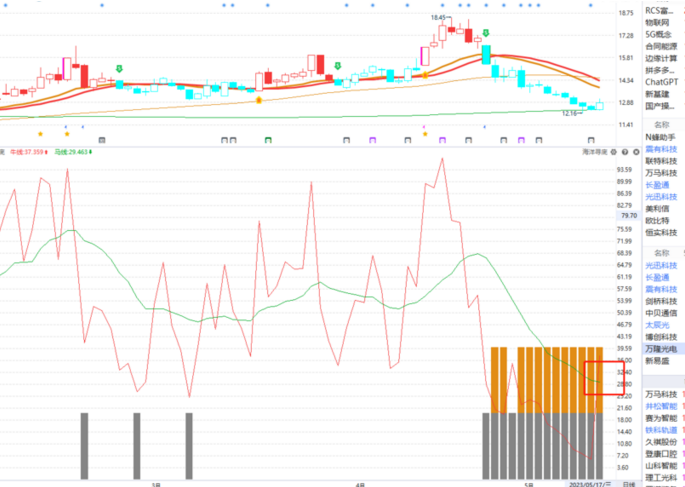The height and width of the screenshot is (487, 685).
Task: Select 恒实科技 in the stock list
Action: click(661, 232)
